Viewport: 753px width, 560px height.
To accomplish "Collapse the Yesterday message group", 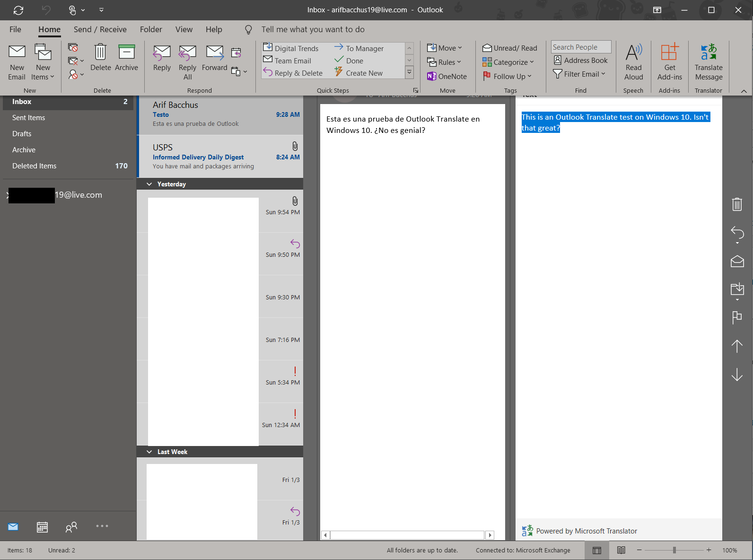I will coord(149,184).
